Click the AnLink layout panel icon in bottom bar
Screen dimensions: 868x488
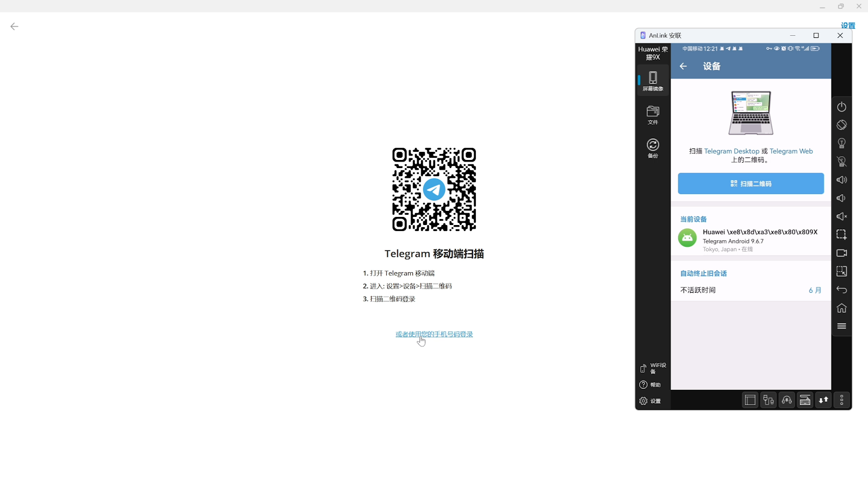click(x=750, y=400)
